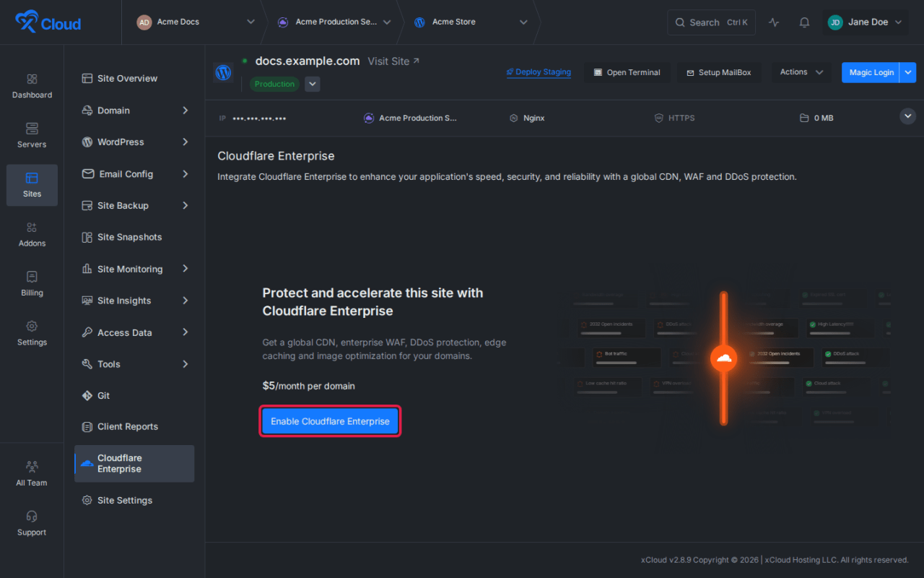Expand the WordPress menu chevron
The height and width of the screenshot is (578, 924).
point(185,142)
